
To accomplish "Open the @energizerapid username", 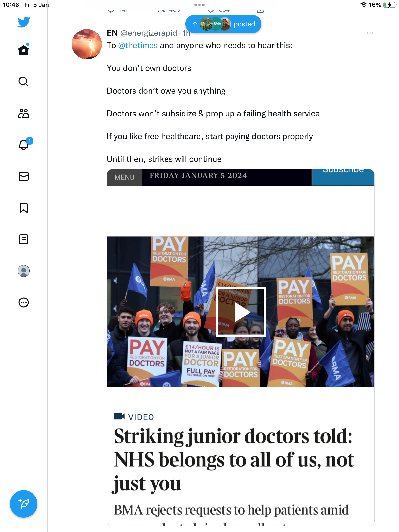I will [149, 33].
